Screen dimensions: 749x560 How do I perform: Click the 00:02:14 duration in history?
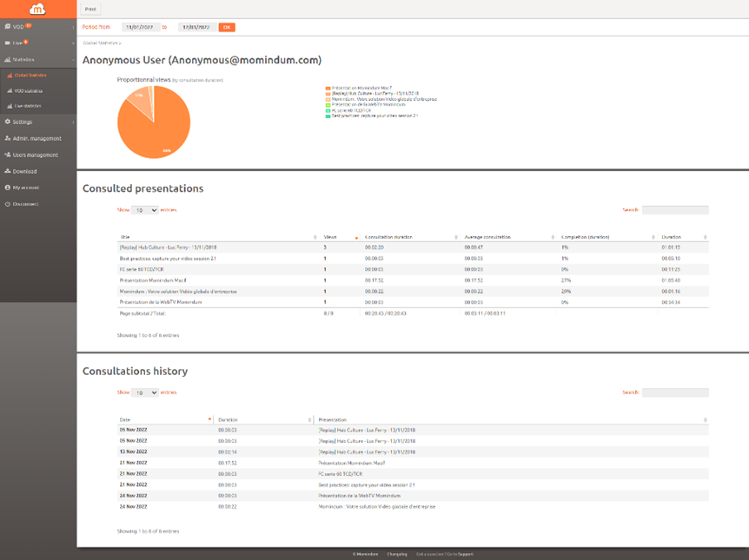228,451
